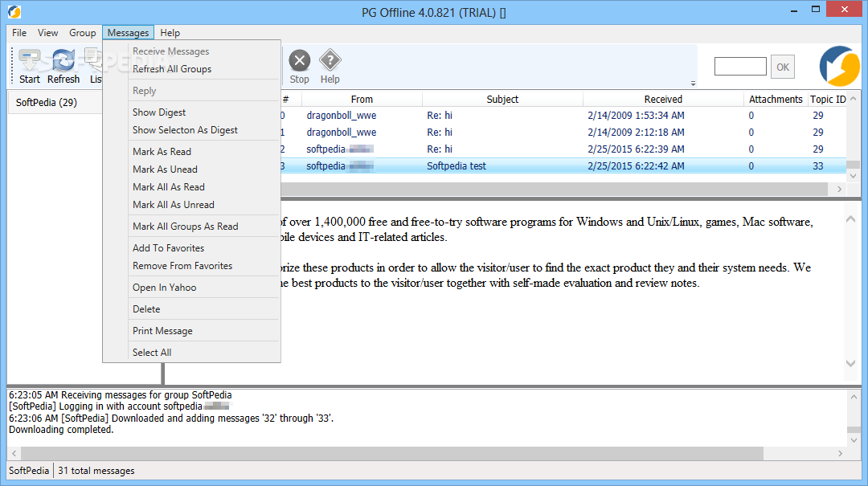The image size is (868, 486).
Task: Click the search input field beside OK
Action: 740,67
